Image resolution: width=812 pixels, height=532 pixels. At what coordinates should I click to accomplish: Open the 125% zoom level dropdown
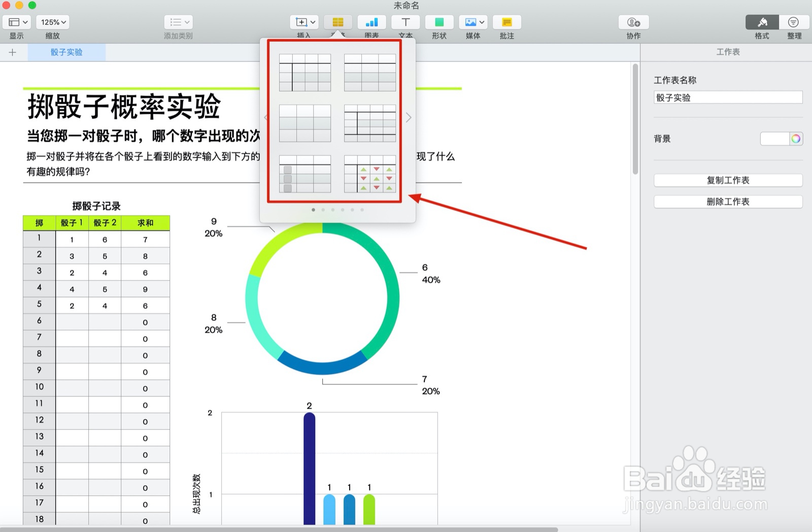[x=53, y=22]
